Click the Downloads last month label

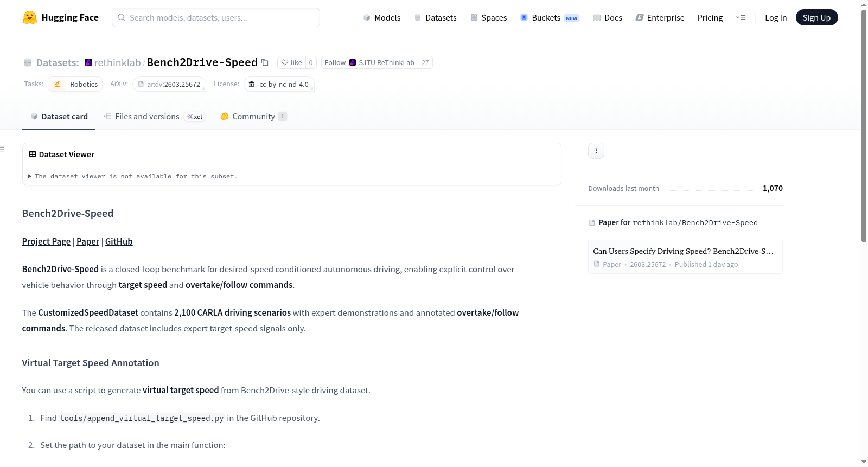click(x=624, y=188)
